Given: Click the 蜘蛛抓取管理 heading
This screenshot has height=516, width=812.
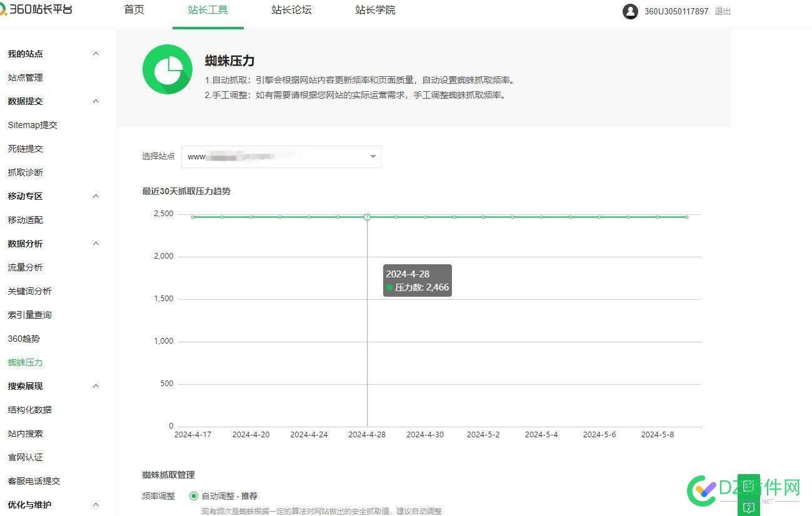Looking at the screenshot, I should pyautogui.click(x=168, y=475).
